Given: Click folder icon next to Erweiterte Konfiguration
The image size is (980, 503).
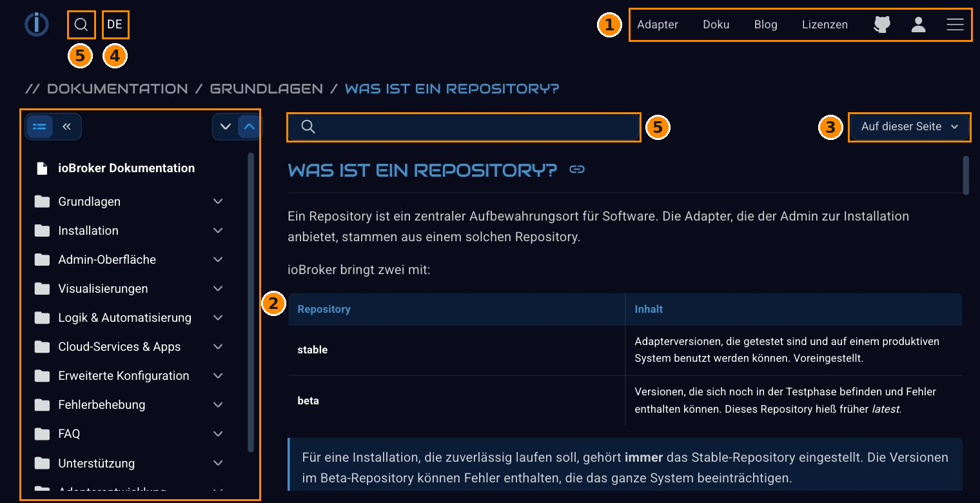Looking at the screenshot, I should tap(42, 376).
